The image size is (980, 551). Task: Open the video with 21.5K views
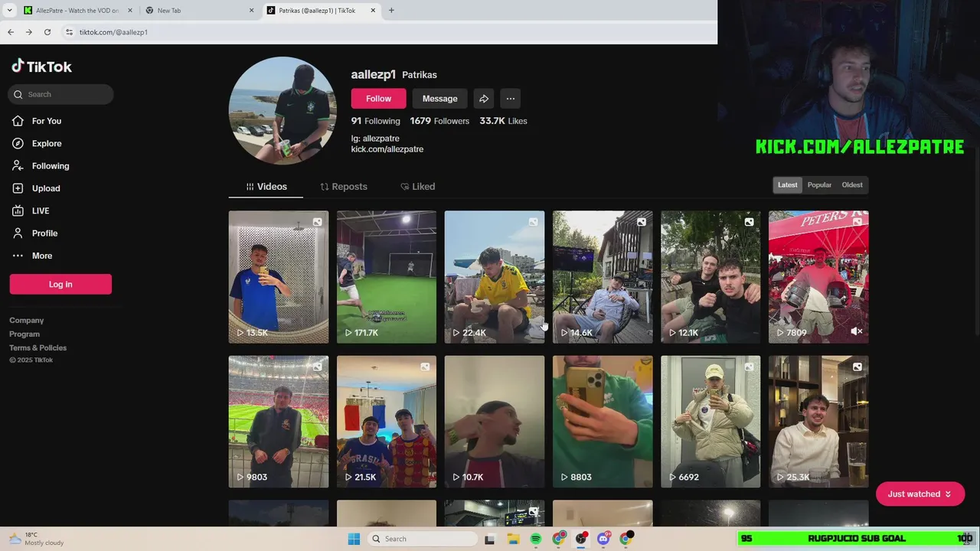387,422
